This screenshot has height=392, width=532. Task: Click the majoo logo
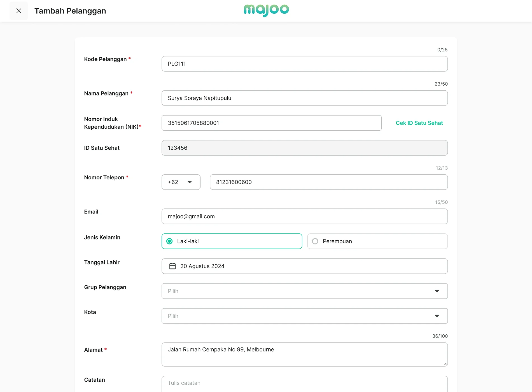[x=266, y=10]
